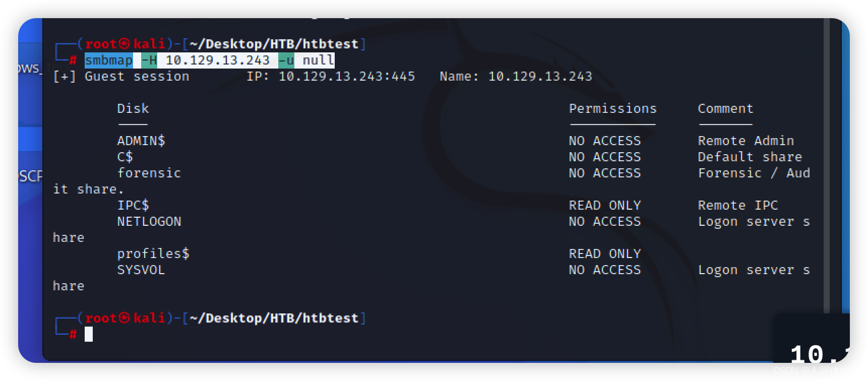Click the [+] Guest session text
The image size is (868, 381).
click(x=121, y=76)
